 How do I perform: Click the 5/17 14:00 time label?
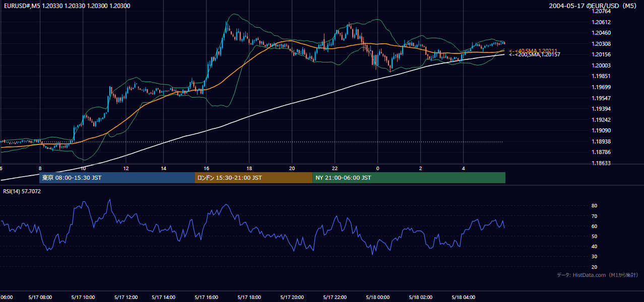pyautogui.click(x=164, y=297)
